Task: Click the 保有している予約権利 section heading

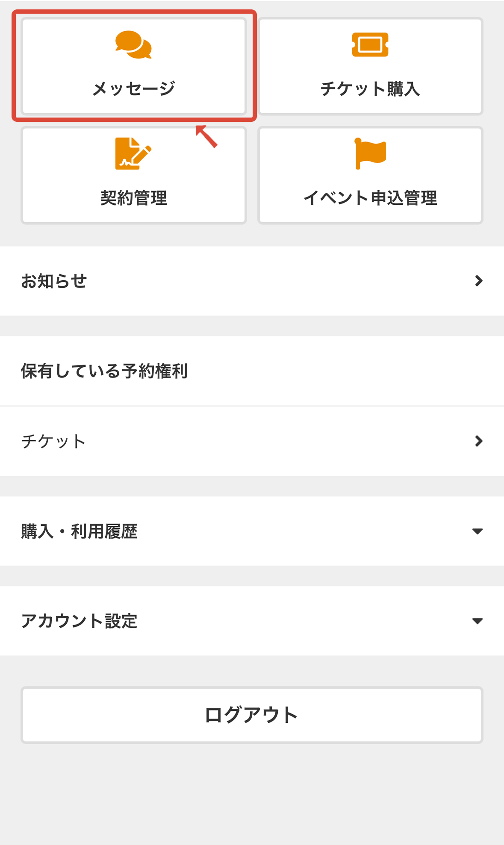Action: click(x=104, y=371)
